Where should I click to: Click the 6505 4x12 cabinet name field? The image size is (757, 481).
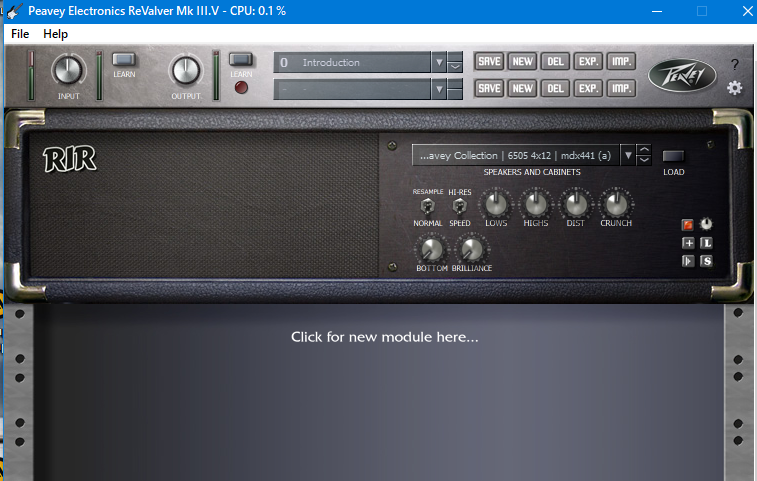(x=516, y=156)
